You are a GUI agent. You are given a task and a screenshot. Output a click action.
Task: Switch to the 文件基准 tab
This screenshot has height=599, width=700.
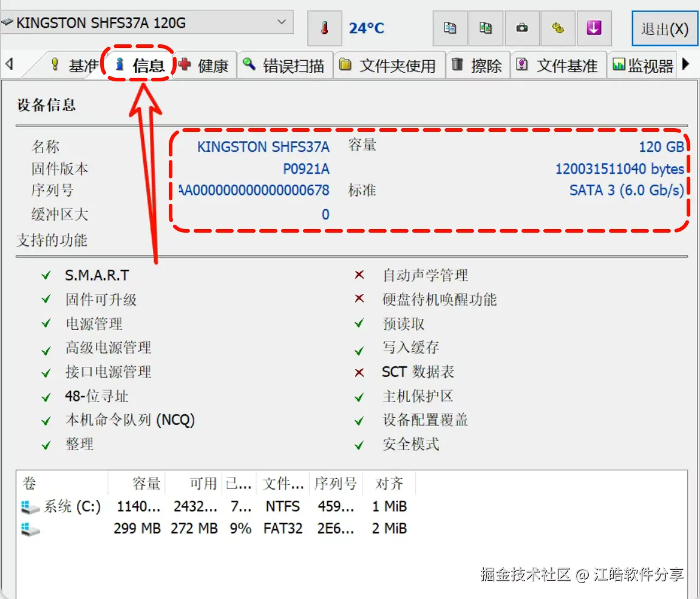point(557,66)
